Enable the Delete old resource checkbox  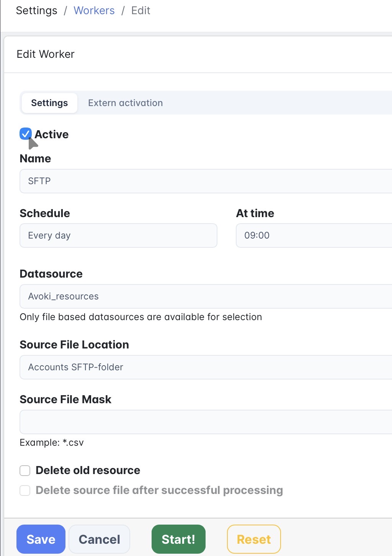25,471
